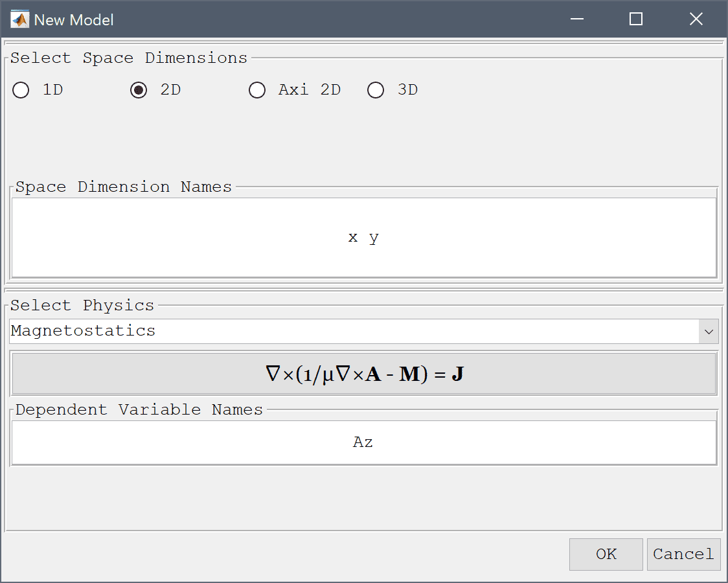Cancel the New Model dialog
The image size is (728, 583).
click(x=683, y=554)
